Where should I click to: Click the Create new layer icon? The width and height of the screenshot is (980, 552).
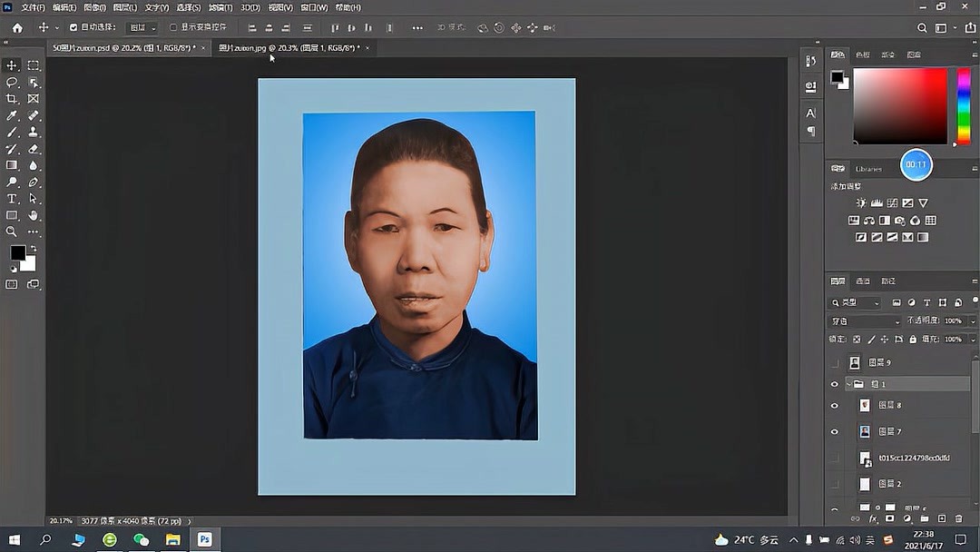[944, 518]
